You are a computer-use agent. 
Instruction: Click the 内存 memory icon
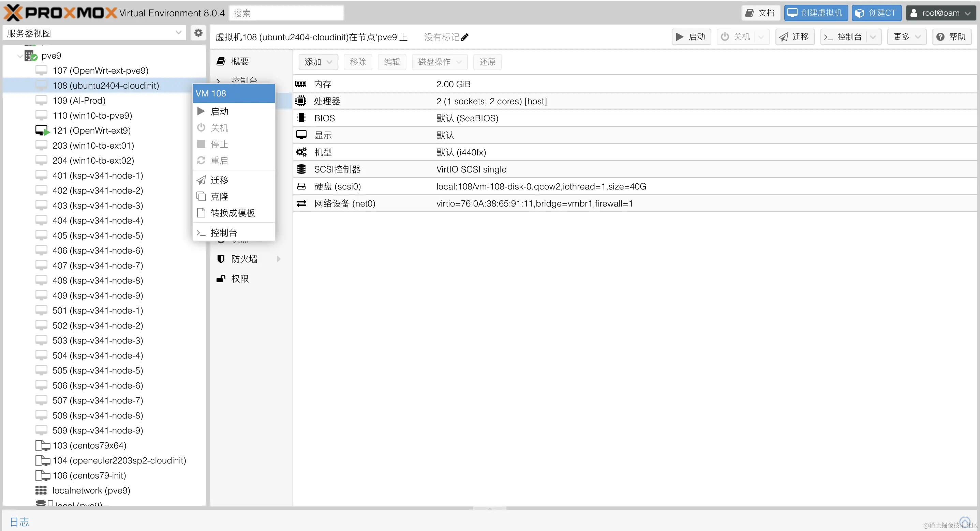click(x=302, y=84)
